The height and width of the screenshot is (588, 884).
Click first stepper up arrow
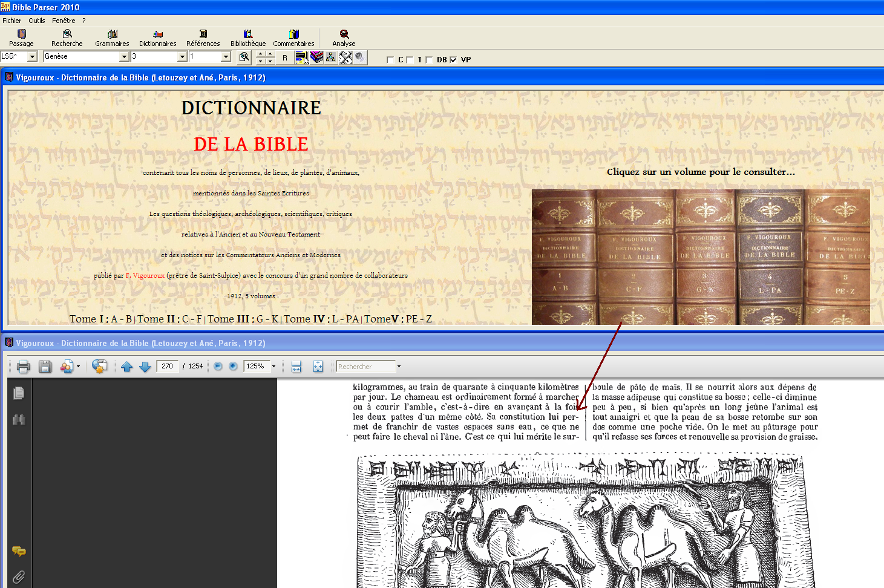tap(261, 54)
